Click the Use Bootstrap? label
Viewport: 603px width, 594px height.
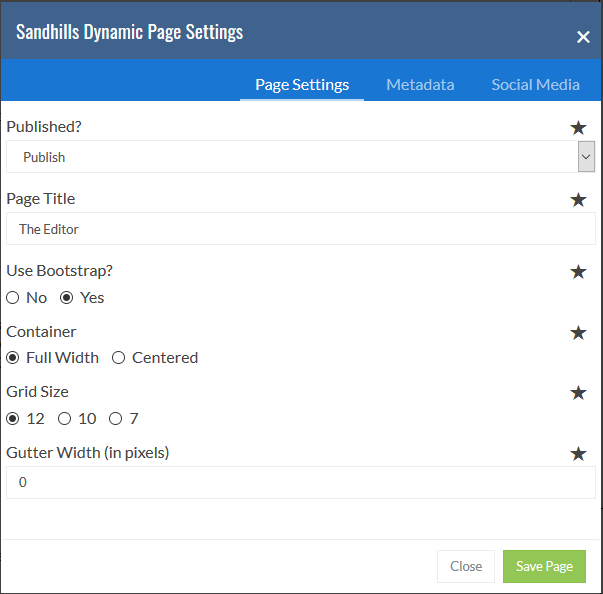click(60, 271)
